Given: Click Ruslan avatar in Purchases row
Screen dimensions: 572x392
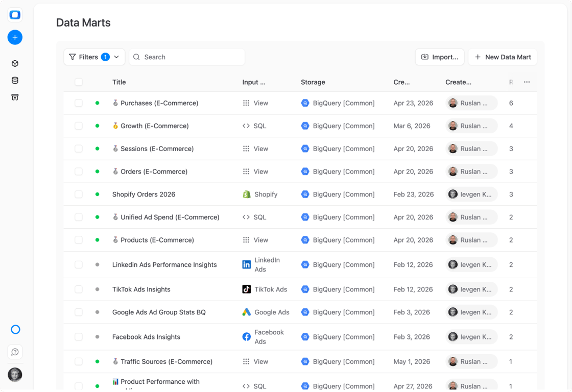Looking at the screenshot, I should point(452,103).
